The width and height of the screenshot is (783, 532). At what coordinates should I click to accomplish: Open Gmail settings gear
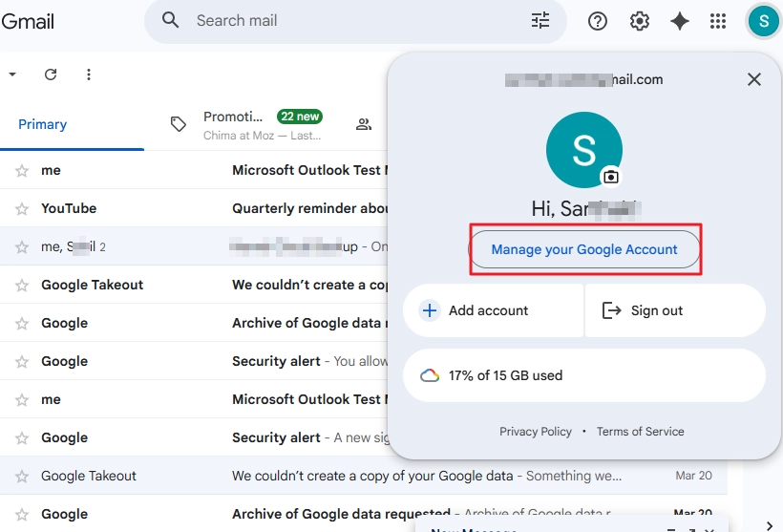click(639, 21)
